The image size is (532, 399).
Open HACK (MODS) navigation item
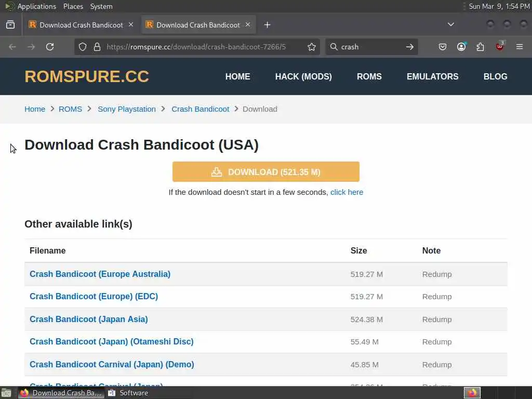pyautogui.click(x=303, y=77)
